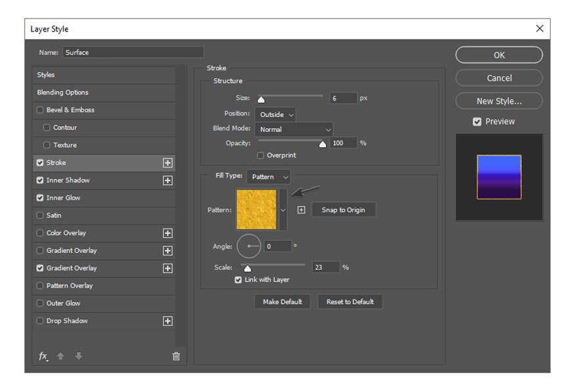Click plus icon next to Drop Shadow
The image size is (575, 392).
(168, 321)
